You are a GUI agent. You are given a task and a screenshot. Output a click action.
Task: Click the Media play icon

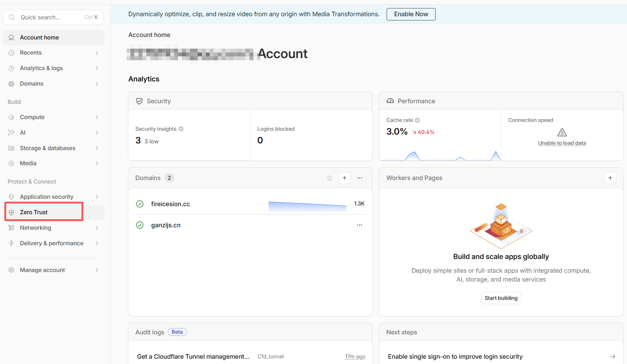point(11,164)
